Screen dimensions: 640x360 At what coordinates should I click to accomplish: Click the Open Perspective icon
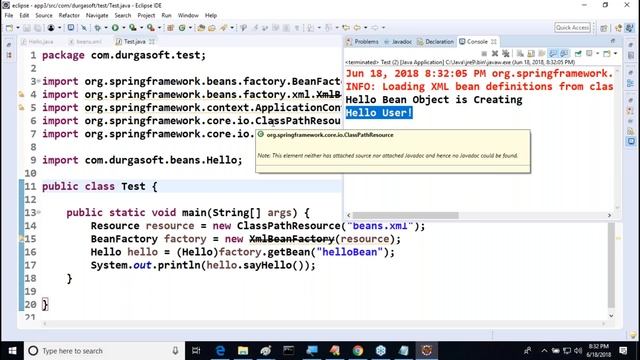coord(604,28)
